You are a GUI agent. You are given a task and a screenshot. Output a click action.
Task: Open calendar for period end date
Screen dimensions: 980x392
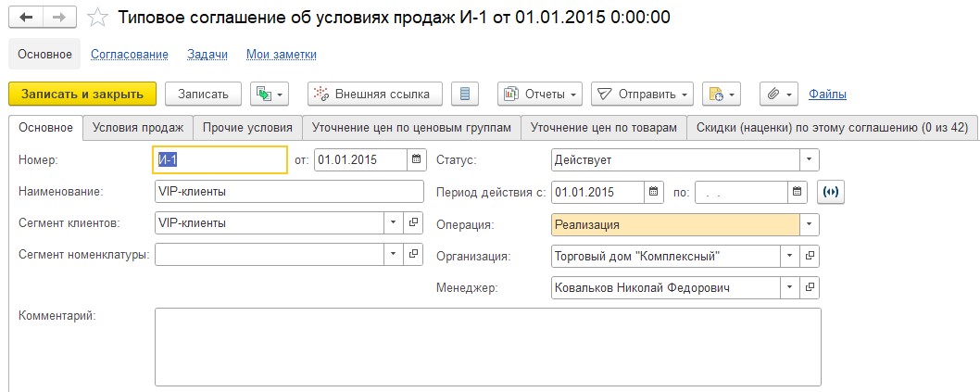coord(798,192)
